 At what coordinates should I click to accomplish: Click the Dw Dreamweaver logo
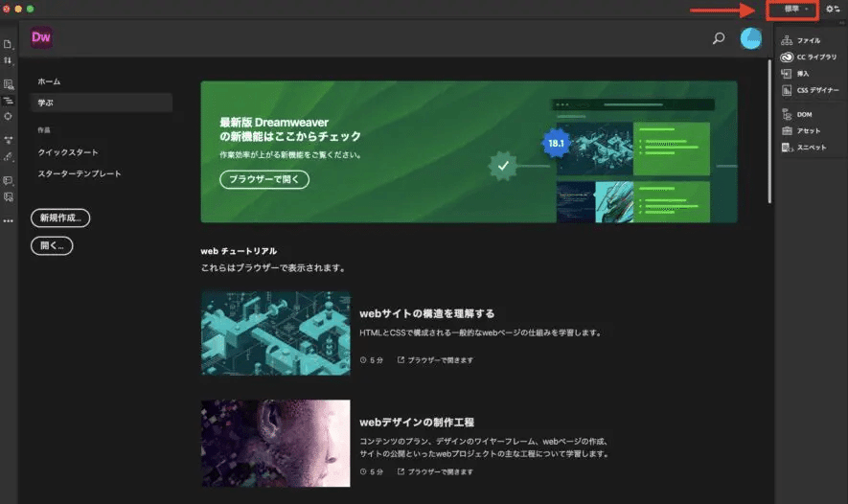41,37
